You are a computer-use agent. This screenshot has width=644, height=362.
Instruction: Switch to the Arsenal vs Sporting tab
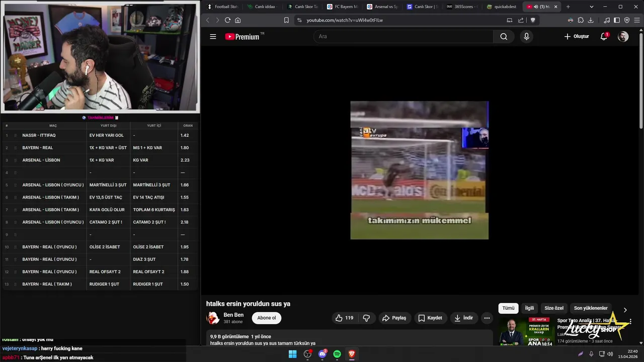click(382, 7)
